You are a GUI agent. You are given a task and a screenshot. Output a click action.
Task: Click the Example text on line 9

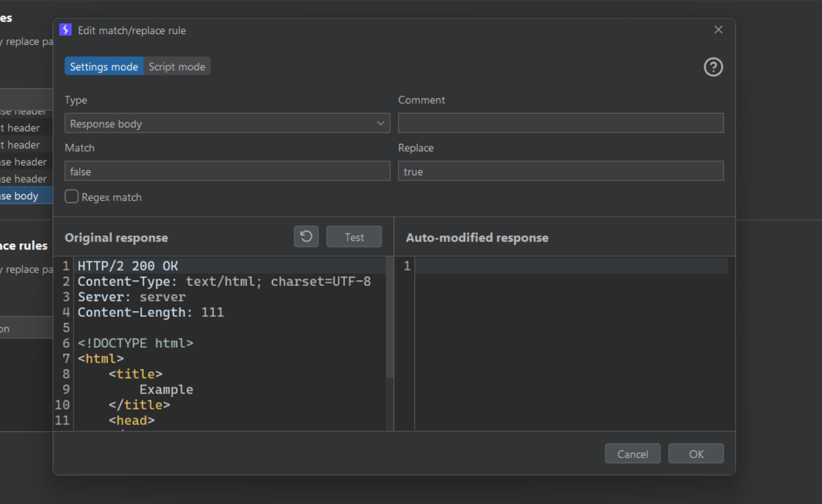tap(166, 390)
